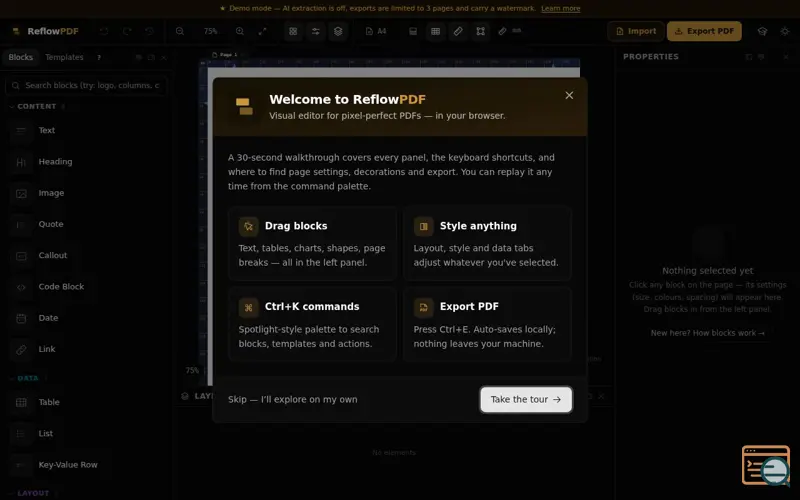Click the search blocks input field
800x500 pixels.
[86, 85]
